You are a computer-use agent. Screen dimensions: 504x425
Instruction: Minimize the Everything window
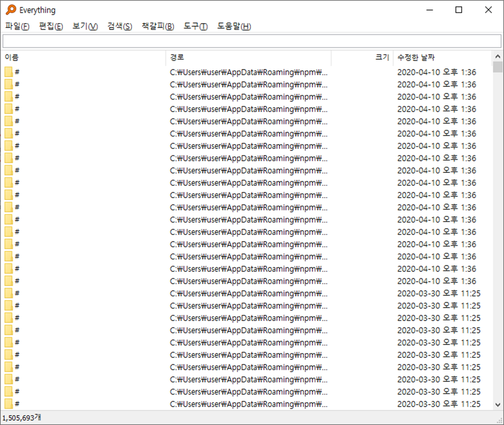pos(430,10)
